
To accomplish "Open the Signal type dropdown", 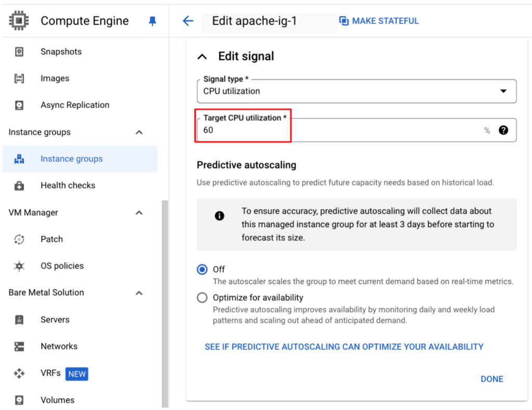I will pyautogui.click(x=356, y=91).
